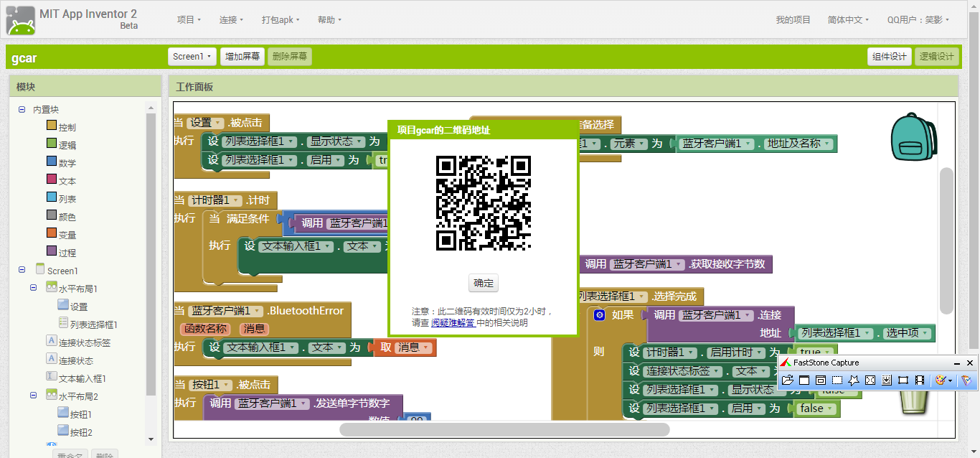
Task: Click 获取接收字节数 call block
Action: 675,264
